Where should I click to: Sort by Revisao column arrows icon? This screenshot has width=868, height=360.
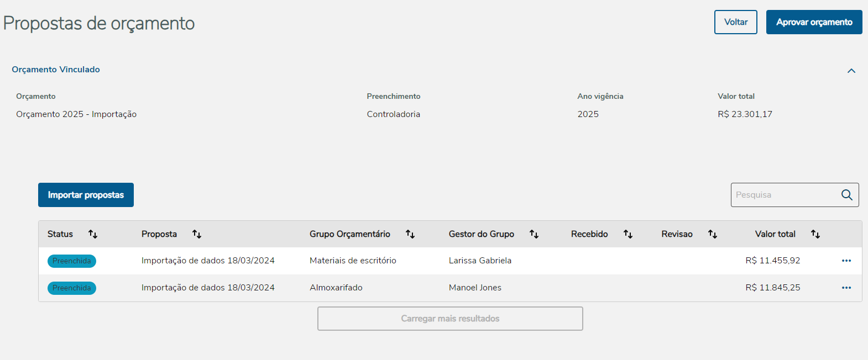[713, 234]
